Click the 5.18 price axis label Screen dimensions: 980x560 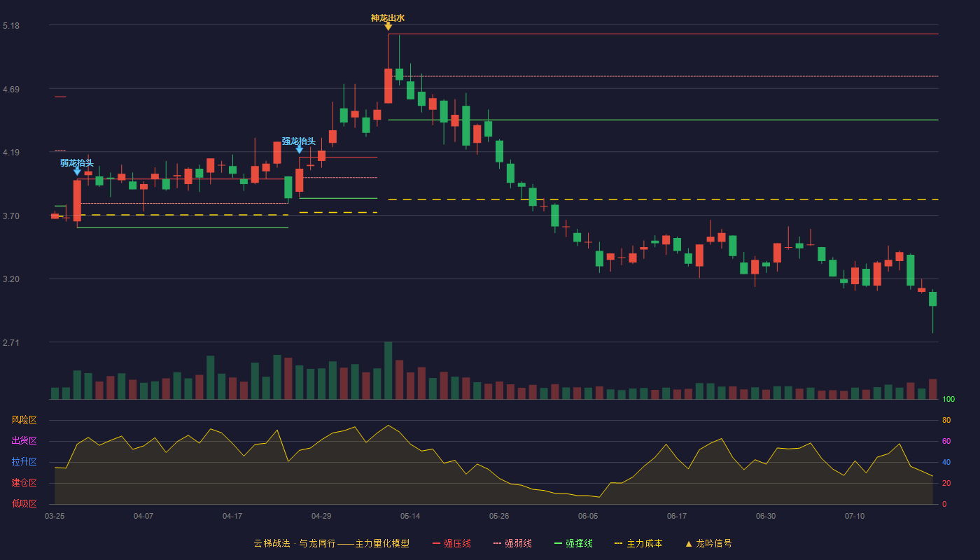[11, 26]
